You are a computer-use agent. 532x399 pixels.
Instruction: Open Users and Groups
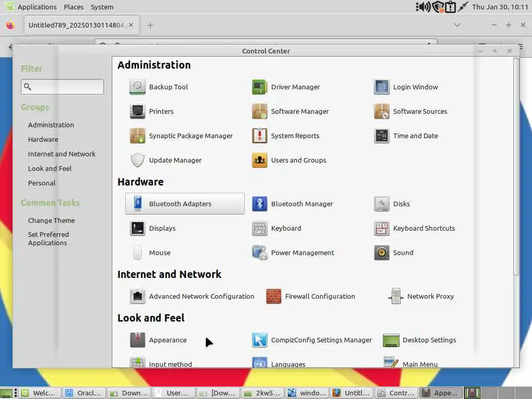pos(289,160)
